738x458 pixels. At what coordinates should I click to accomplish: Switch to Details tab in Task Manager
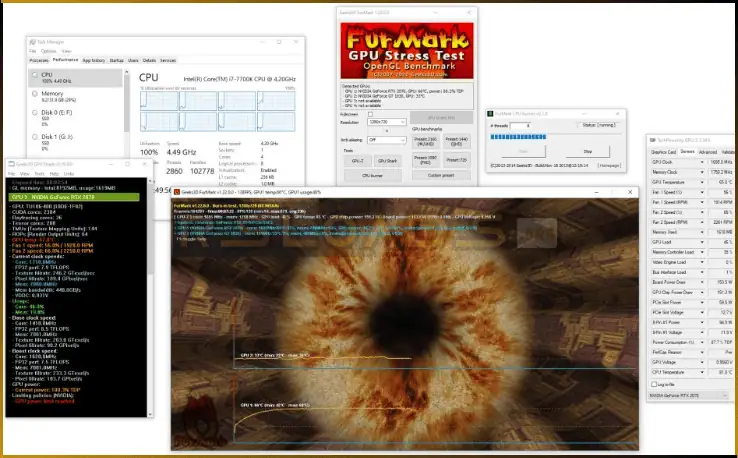tap(149, 60)
